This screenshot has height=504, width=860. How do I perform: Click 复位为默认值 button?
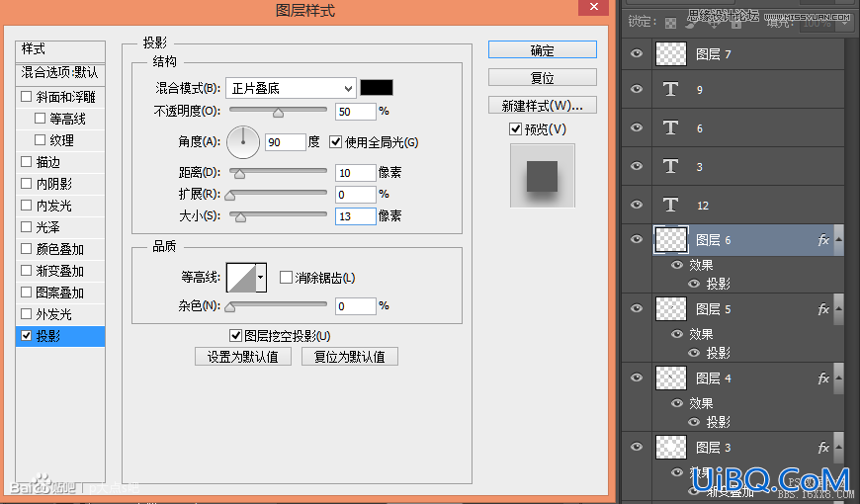[349, 357]
